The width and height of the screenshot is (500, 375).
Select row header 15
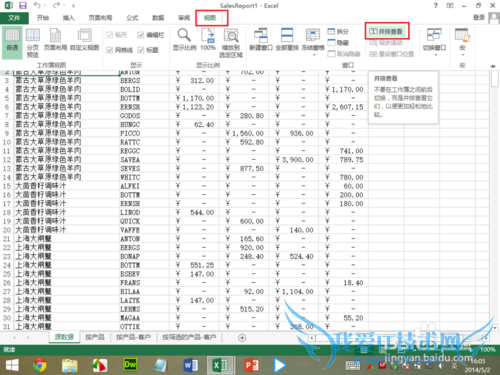(7, 186)
